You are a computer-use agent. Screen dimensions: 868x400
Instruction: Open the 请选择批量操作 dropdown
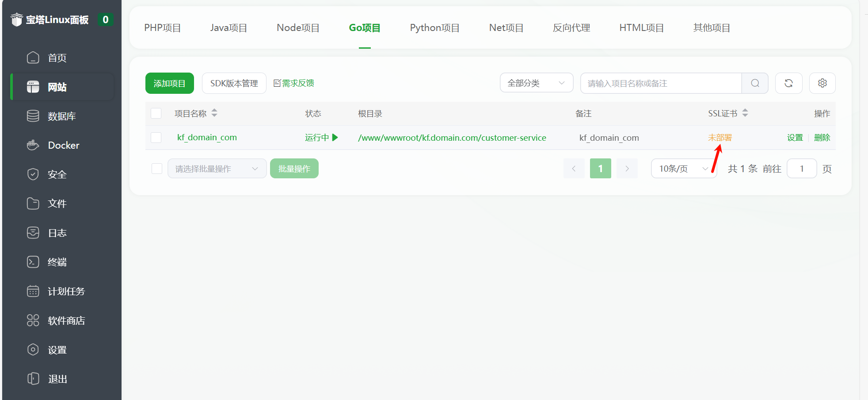(217, 169)
